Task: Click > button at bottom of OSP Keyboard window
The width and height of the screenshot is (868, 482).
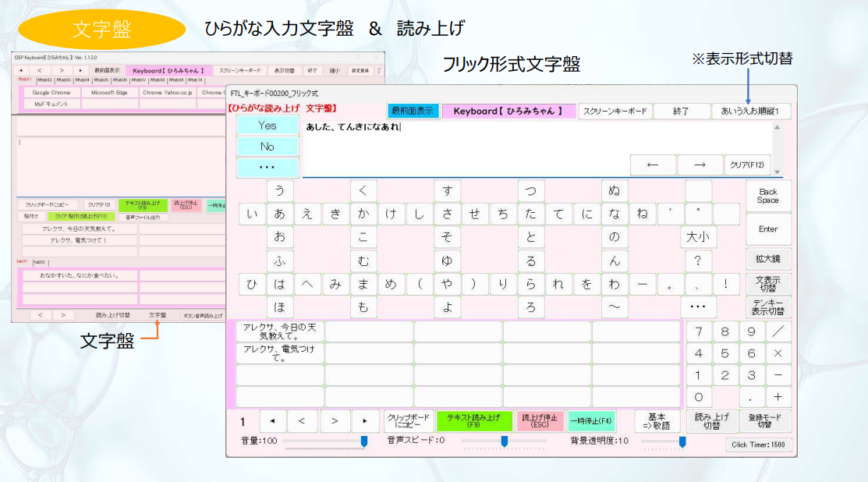Action: pyautogui.click(x=63, y=315)
